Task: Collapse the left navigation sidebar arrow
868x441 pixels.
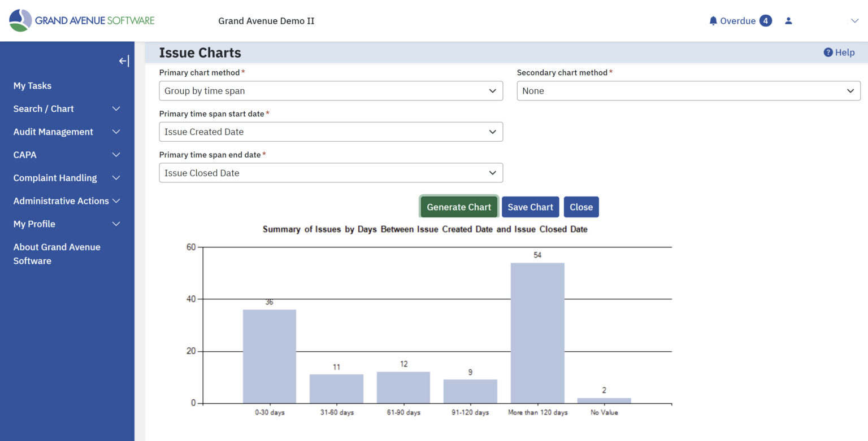Action: [x=123, y=60]
